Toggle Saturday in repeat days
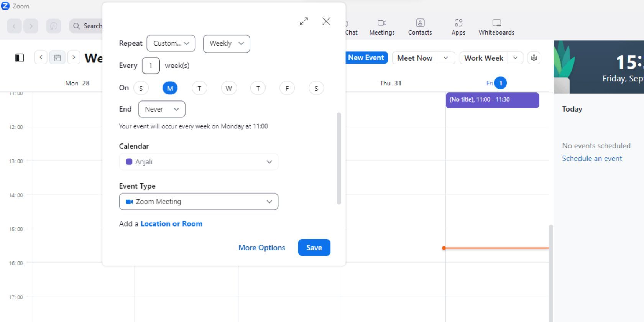 316,88
